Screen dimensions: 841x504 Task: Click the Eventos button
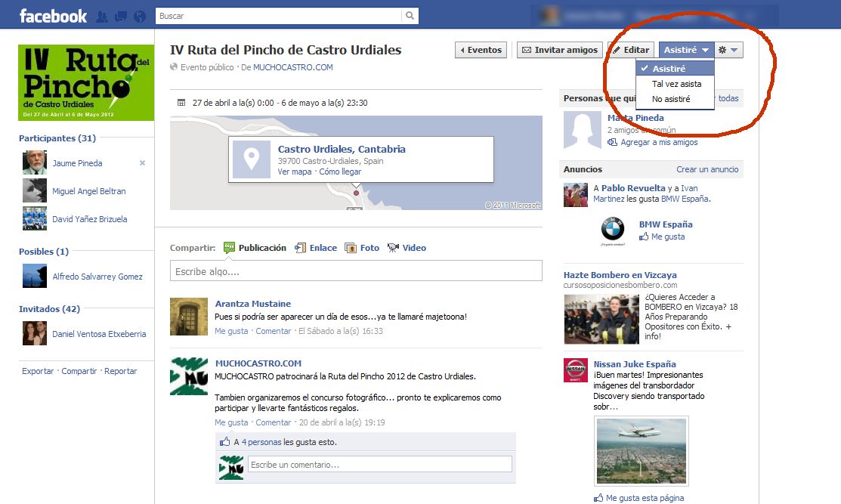point(481,50)
